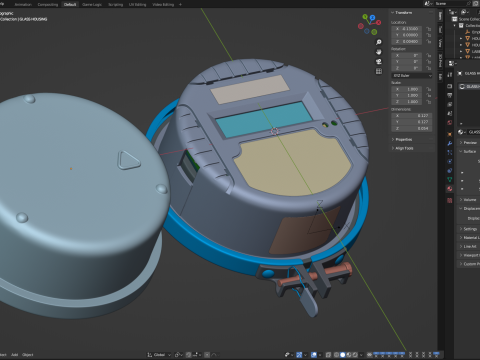
Task: Open the viewport shading options dropdown
Action: [361, 355]
